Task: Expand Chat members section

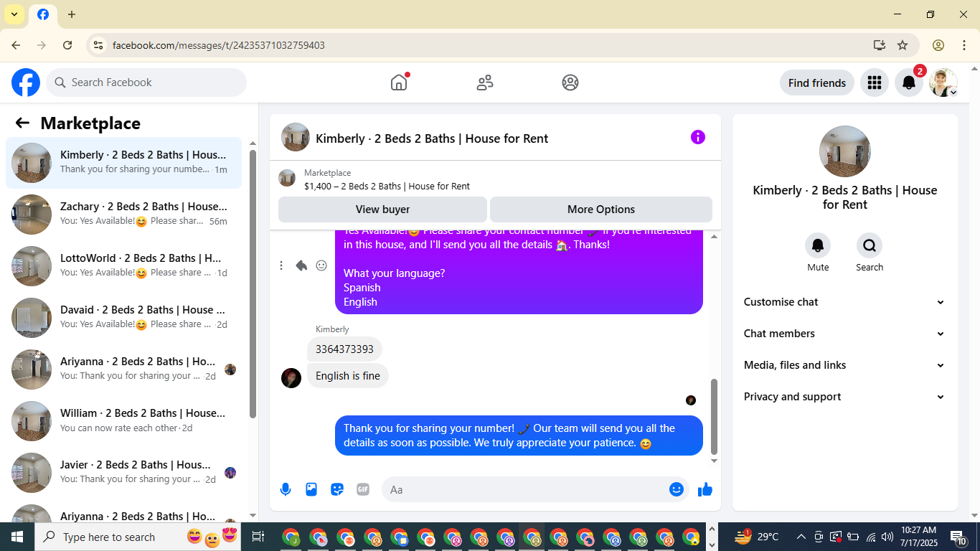Action: pyautogui.click(x=844, y=334)
